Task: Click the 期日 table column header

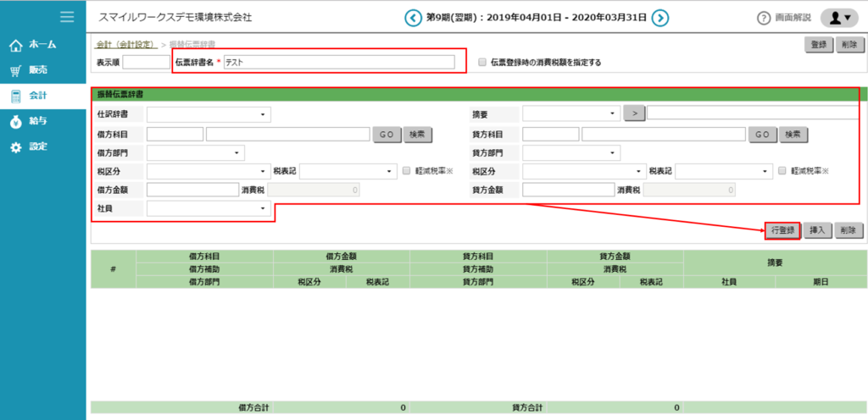Action: pos(821,281)
